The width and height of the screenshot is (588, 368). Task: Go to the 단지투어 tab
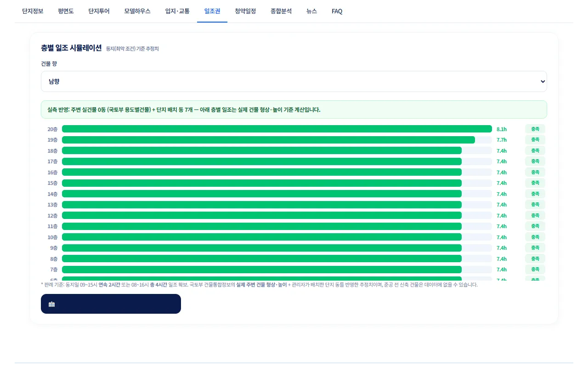point(99,11)
